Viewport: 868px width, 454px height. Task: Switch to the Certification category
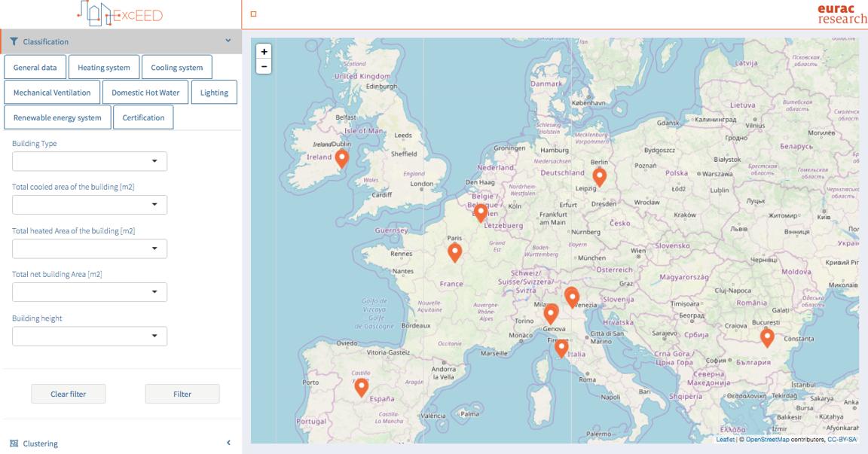pos(143,117)
